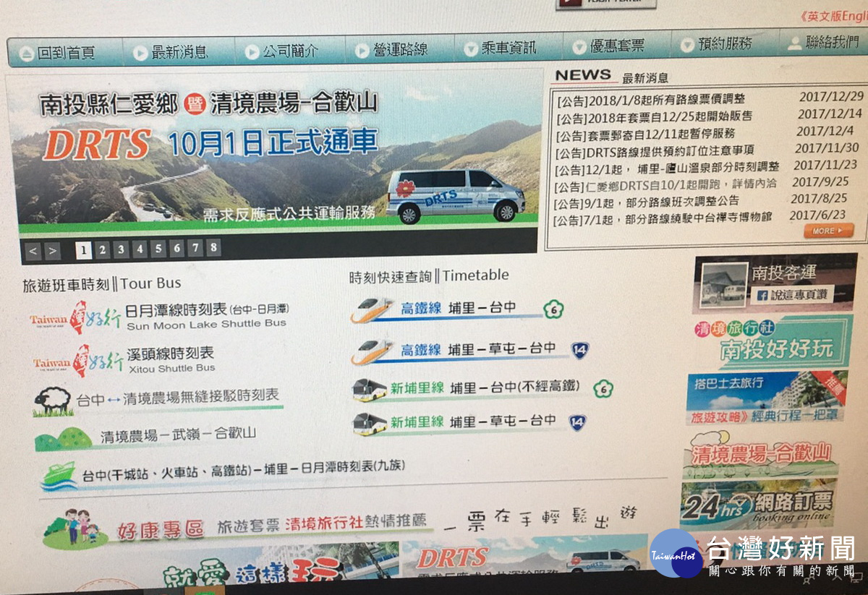This screenshot has width=868, height=595.
Task: Open the 溪頭線時刻表 Xitou Shuttle Bus link
Action: (171, 359)
